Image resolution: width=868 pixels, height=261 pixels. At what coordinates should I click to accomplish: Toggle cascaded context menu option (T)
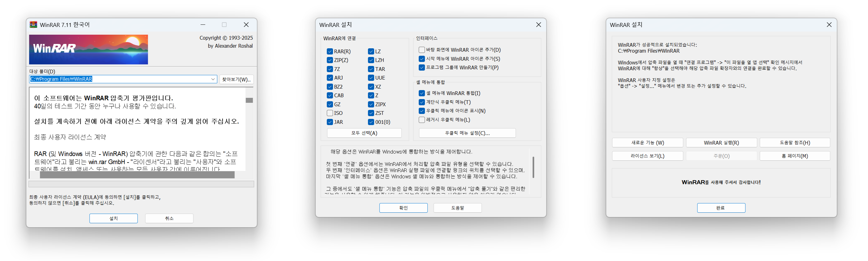click(x=421, y=102)
